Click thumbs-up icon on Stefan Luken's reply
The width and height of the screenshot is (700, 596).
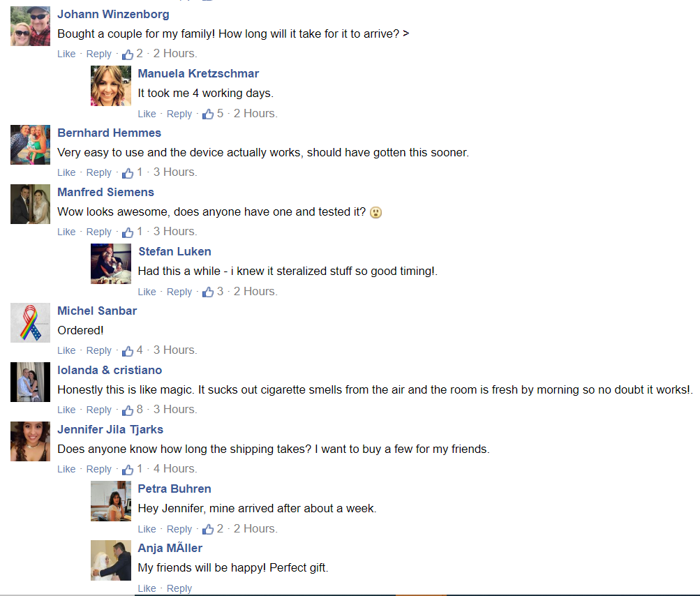pyautogui.click(x=208, y=292)
